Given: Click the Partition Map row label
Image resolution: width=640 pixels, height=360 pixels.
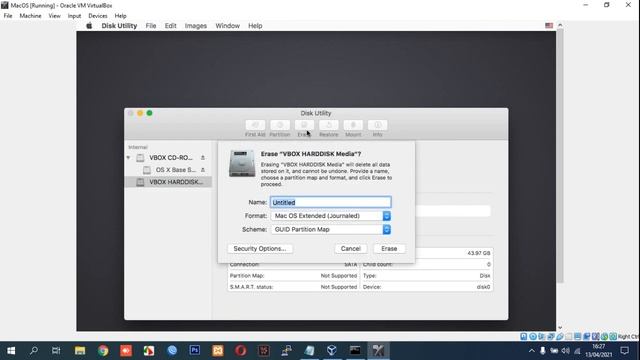Looking at the screenshot, I should [x=247, y=276].
